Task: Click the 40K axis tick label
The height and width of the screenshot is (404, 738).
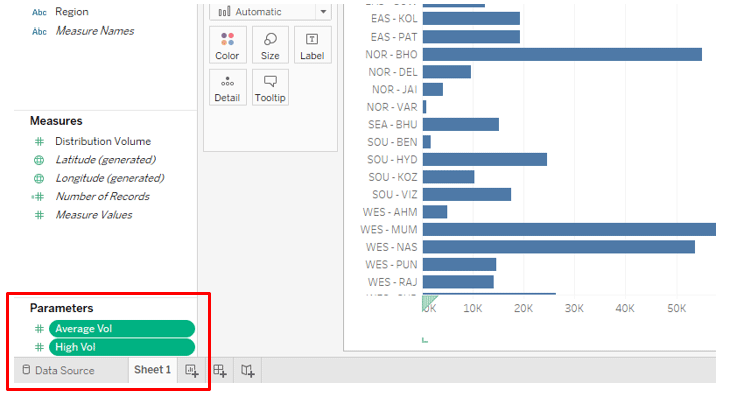Action: point(625,308)
